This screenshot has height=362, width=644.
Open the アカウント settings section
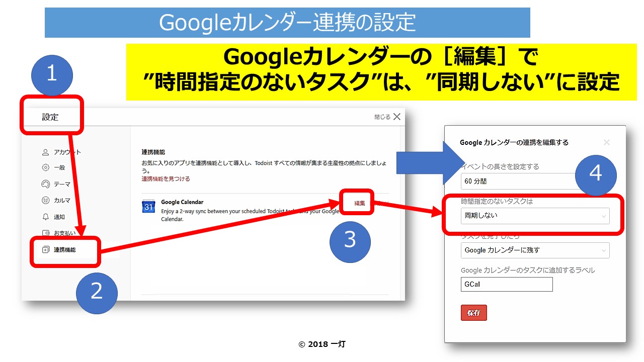tap(67, 152)
